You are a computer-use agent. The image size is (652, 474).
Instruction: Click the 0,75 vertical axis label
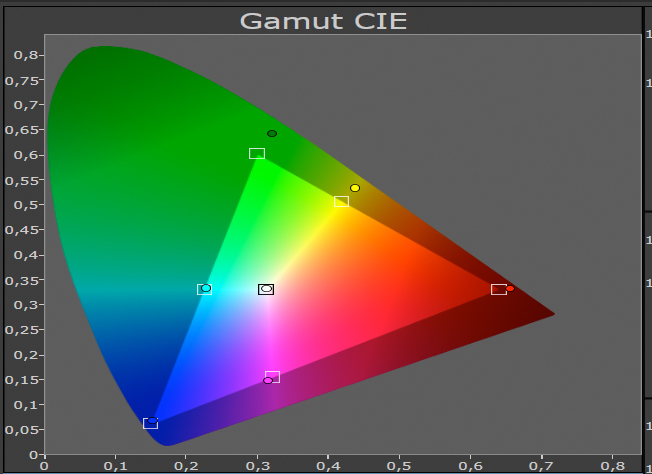tap(22, 80)
